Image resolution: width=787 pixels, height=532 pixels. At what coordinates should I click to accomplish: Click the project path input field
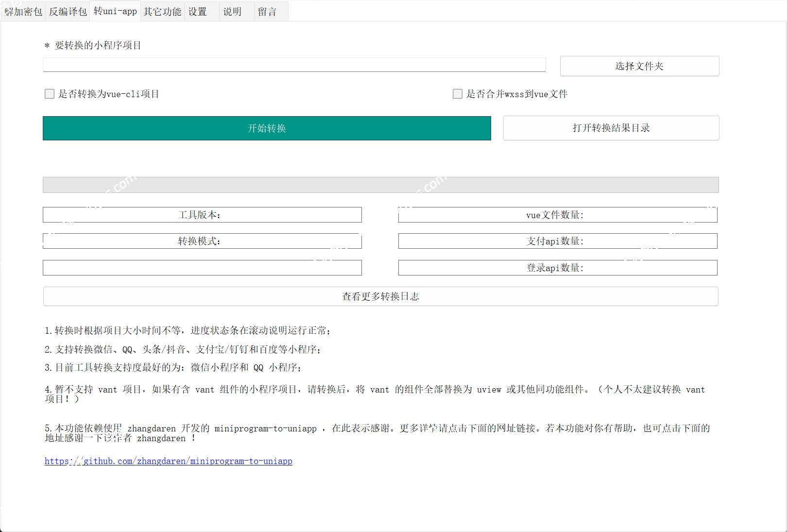293,64
